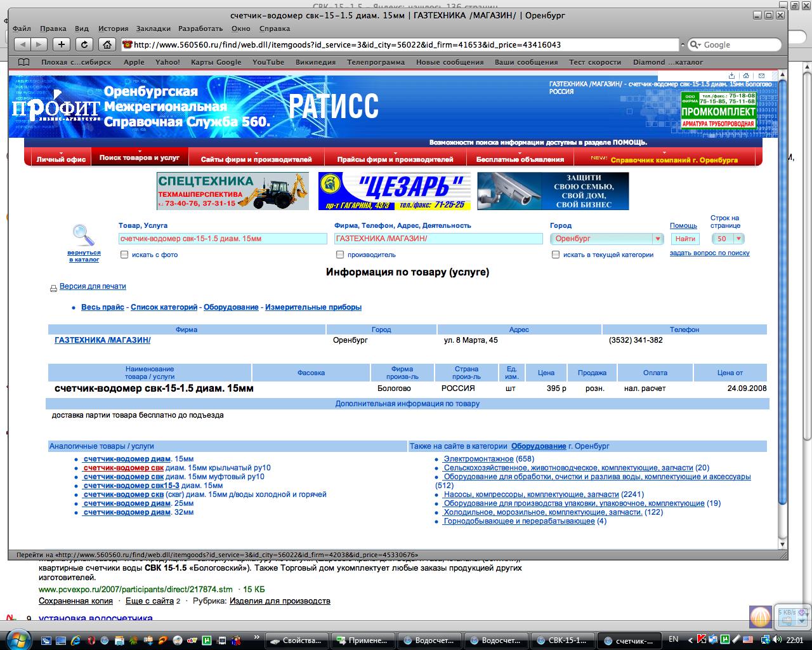Click the EN language indicator
The height and width of the screenshot is (650, 812).
point(674,639)
